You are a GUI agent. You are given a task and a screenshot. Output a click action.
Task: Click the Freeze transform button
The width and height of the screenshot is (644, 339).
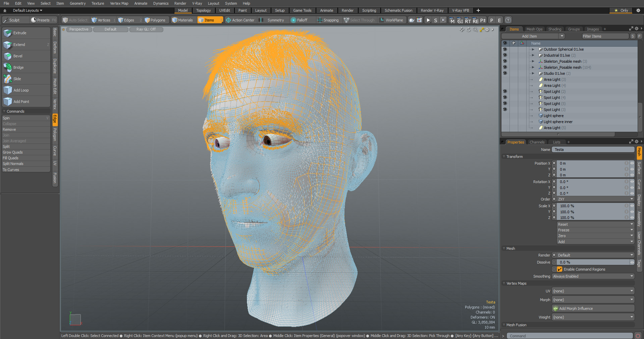pos(595,230)
